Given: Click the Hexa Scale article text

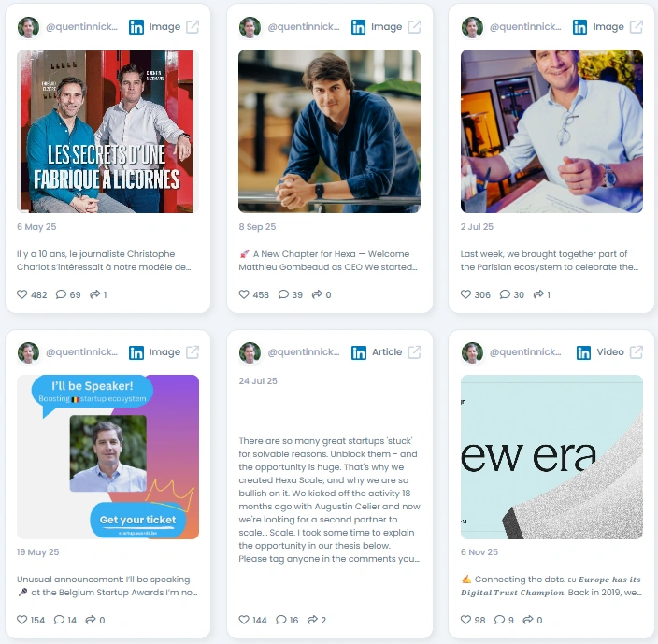Looking at the screenshot, I should 329,500.
